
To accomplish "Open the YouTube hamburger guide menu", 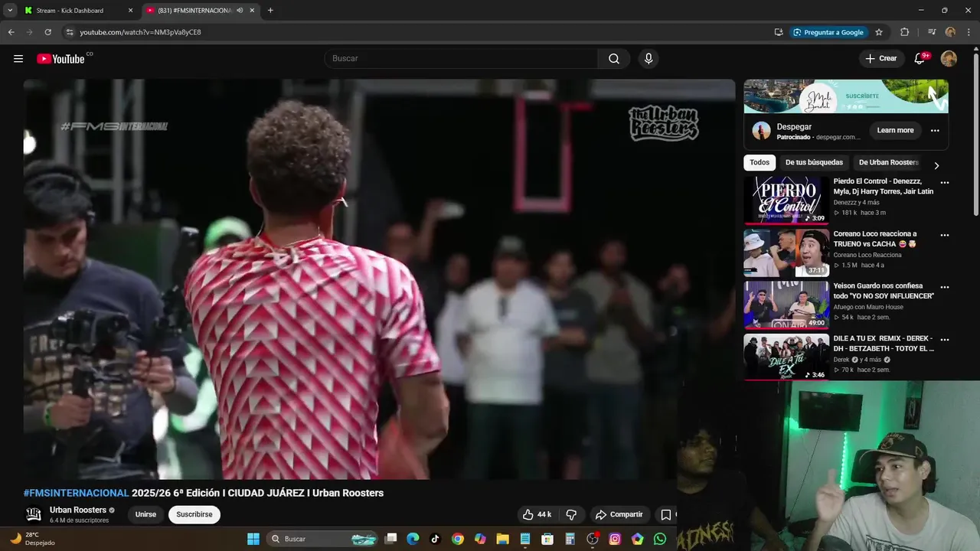I will (x=18, y=59).
